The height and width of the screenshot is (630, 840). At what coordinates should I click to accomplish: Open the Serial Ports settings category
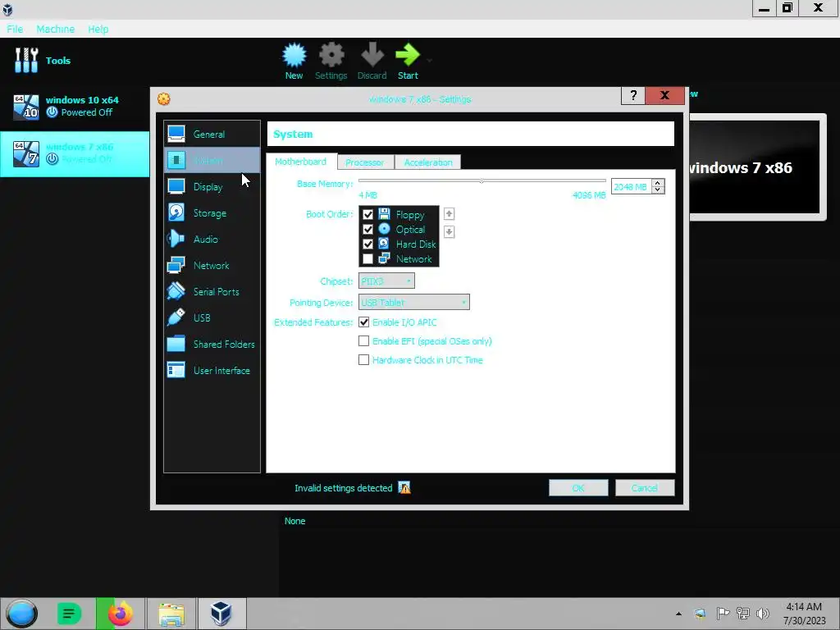click(212, 291)
